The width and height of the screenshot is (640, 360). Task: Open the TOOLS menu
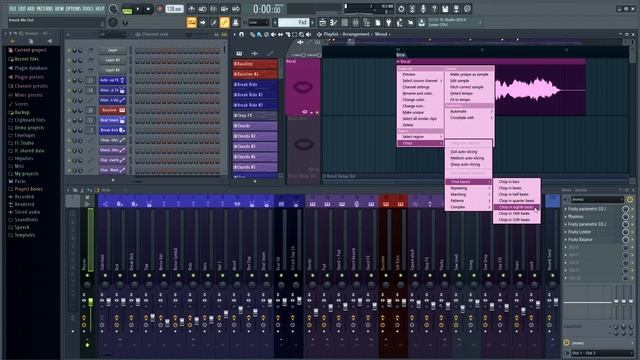[x=88, y=8]
